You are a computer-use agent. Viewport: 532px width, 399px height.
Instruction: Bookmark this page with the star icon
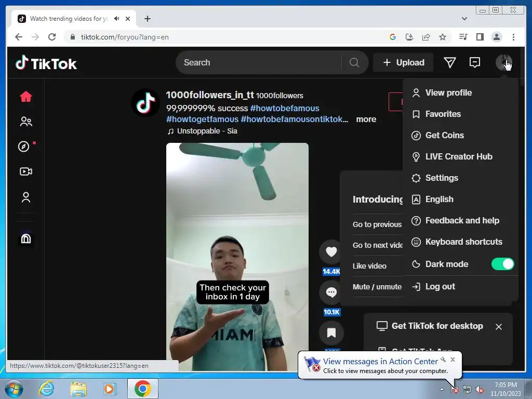[x=443, y=37]
